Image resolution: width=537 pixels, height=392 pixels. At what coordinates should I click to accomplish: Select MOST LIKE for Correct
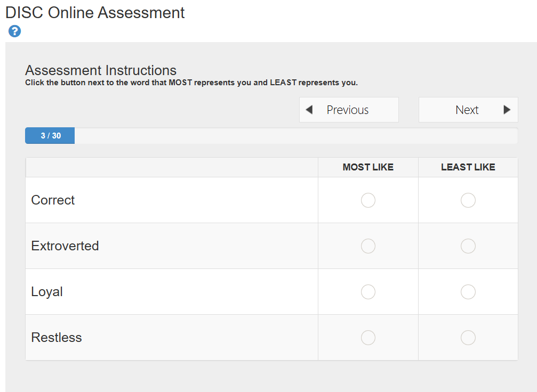click(x=368, y=200)
